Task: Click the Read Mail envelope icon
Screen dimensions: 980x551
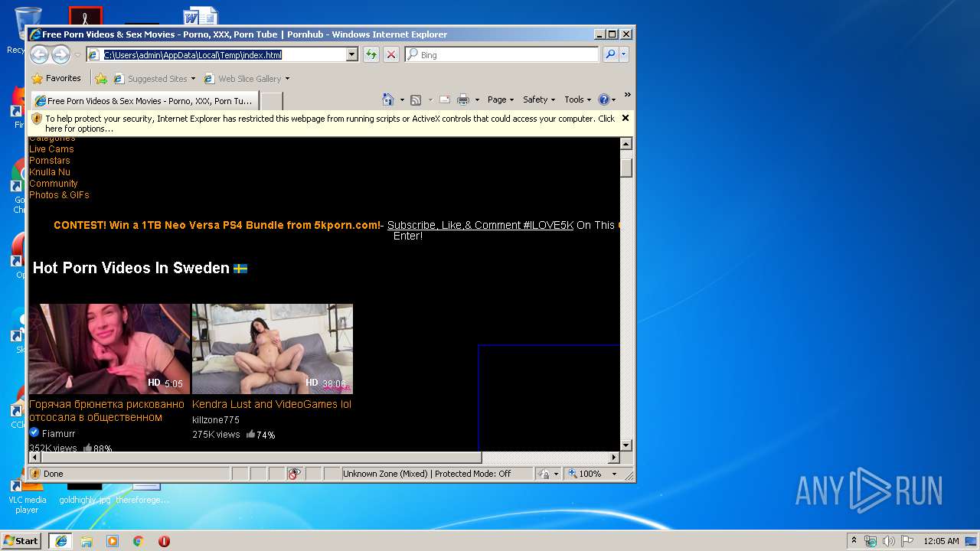Action: tap(444, 99)
